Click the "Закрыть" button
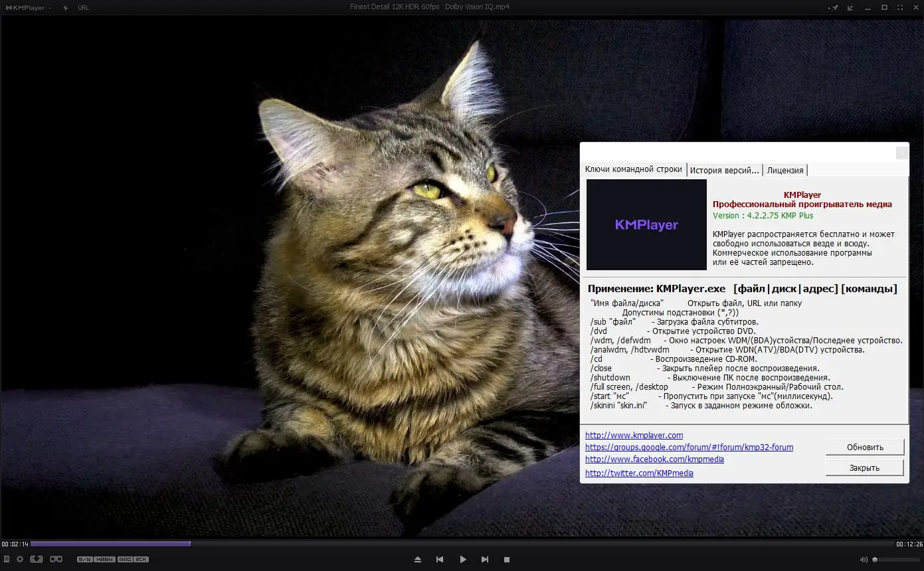Screen dimensions: 924x571 [x=865, y=468]
